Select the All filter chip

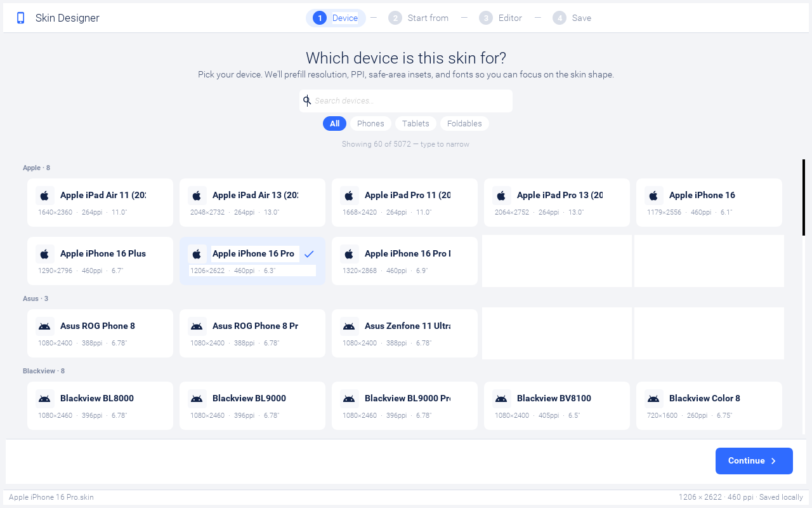pos(334,123)
